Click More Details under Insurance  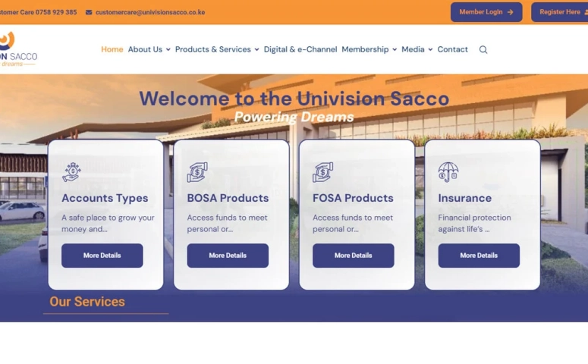[x=479, y=256]
